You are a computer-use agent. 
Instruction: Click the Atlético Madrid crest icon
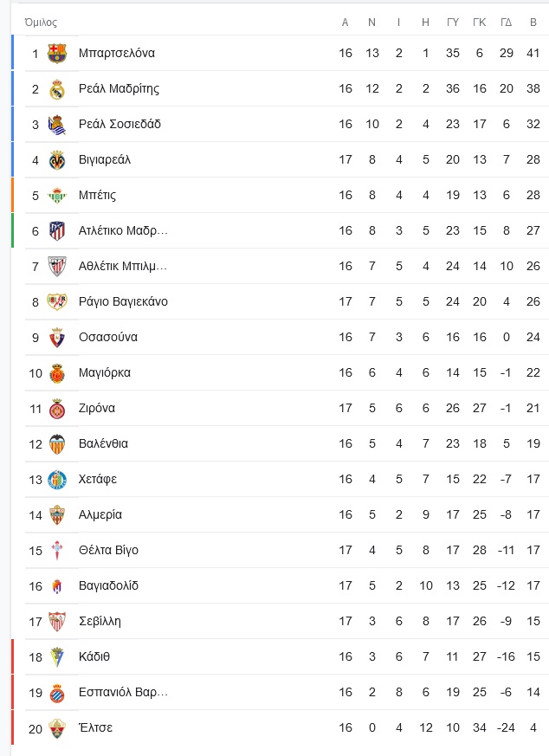[x=57, y=231]
